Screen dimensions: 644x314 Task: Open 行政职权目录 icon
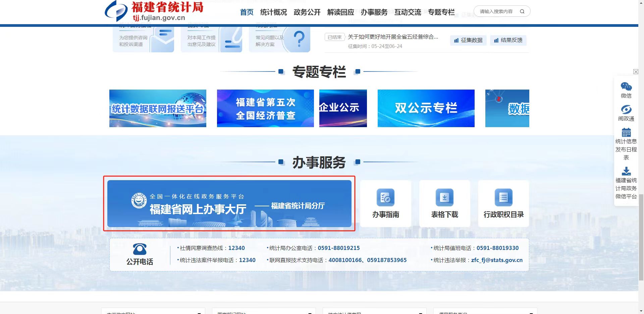coord(503,198)
